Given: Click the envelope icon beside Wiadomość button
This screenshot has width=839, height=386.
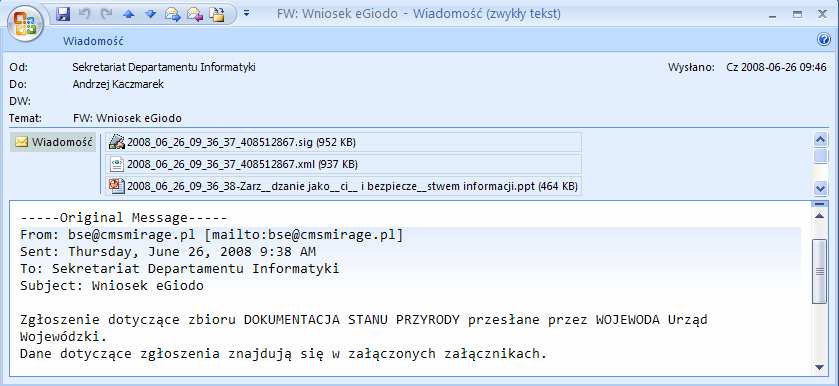Looking at the screenshot, I should [21, 142].
